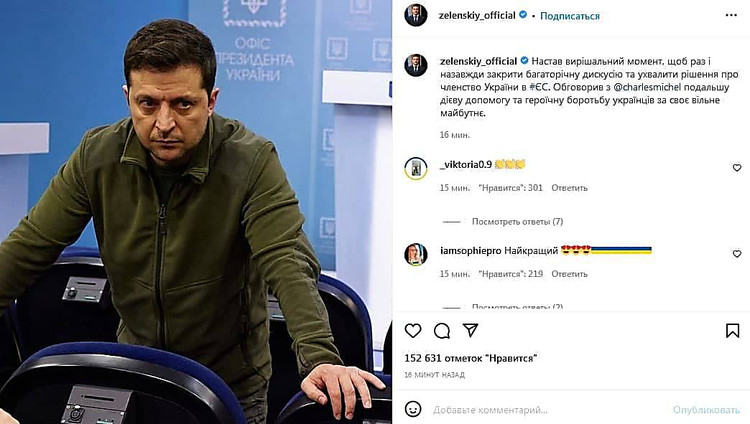Image resolution: width=750 pixels, height=424 pixels.
Task: Reply 'Ответить' to iamsophiepro comment
Action: [x=569, y=274]
